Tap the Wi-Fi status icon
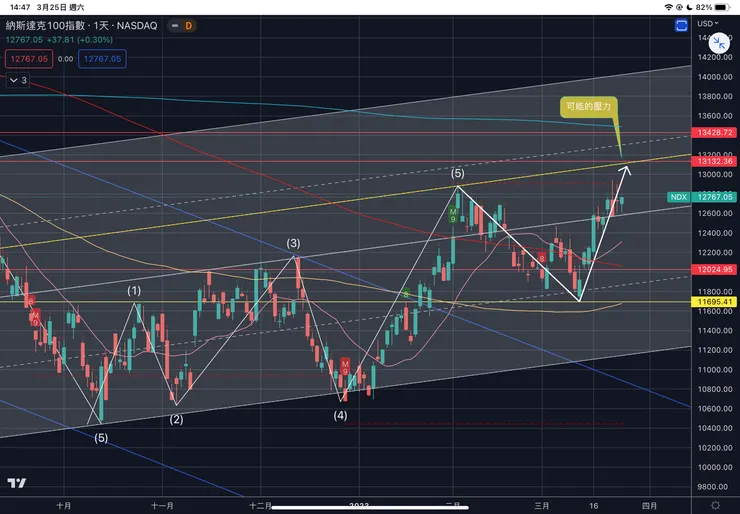740x514 pixels. click(668, 7)
